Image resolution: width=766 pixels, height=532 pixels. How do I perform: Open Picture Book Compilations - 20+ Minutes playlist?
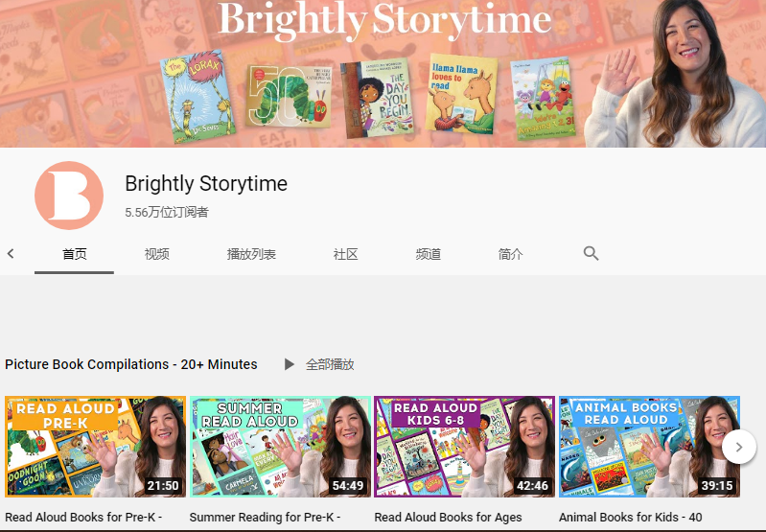pyautogui.click(x=131, y=364)
